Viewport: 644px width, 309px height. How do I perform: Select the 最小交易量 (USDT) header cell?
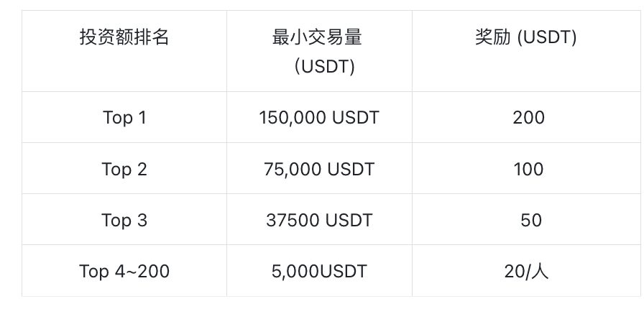[319, 51]
